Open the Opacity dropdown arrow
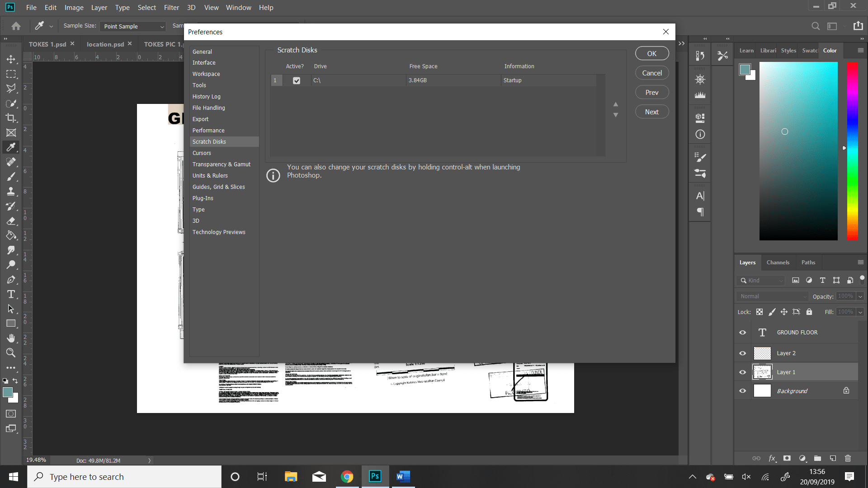 pos(859,296)
